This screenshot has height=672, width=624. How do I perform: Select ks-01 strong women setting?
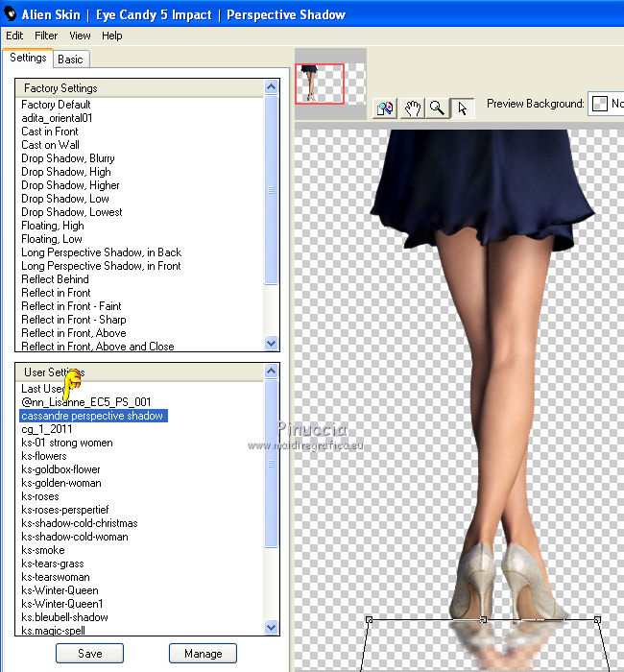(67, 443)
